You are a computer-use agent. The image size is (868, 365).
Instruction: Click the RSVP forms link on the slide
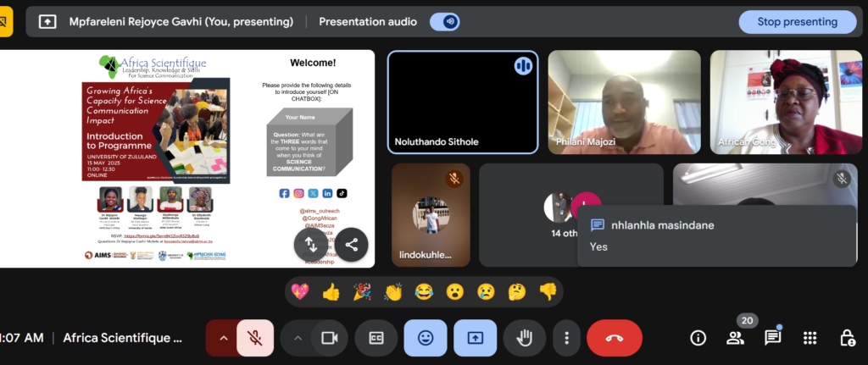[x=160, y=236]
